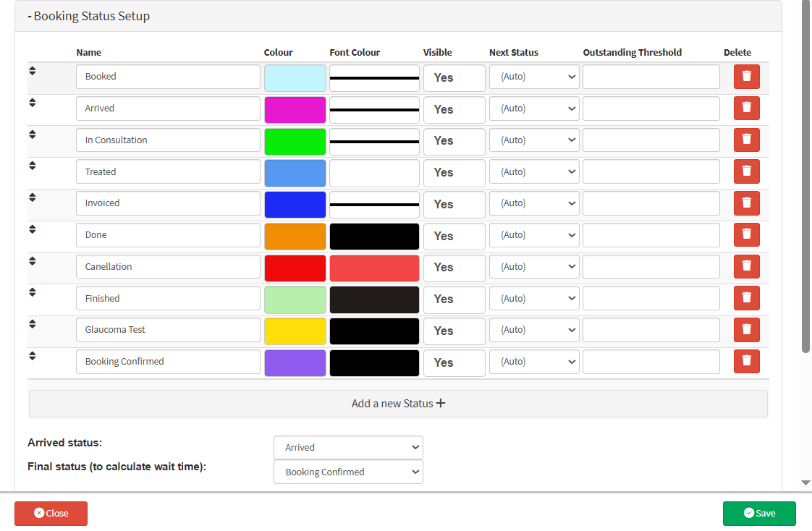Open Next Status dropdown for Arrived
This screenshot has width=812, height=531.
point(534,109)
